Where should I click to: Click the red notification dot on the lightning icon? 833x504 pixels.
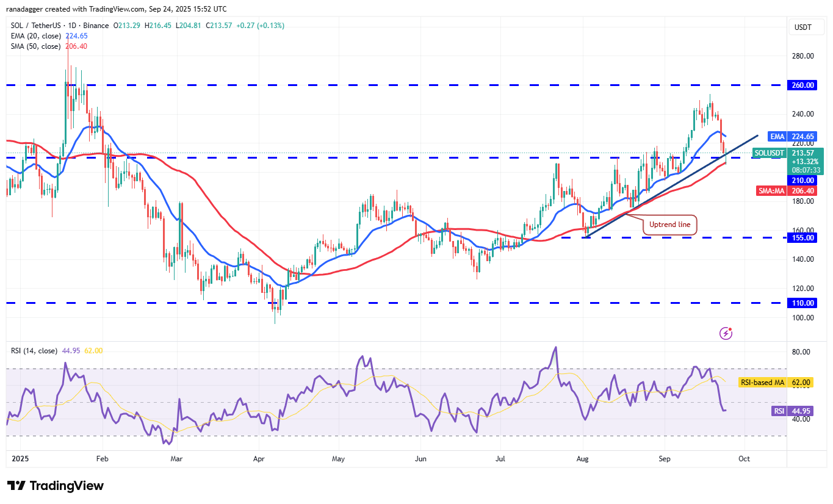[730, 328]
